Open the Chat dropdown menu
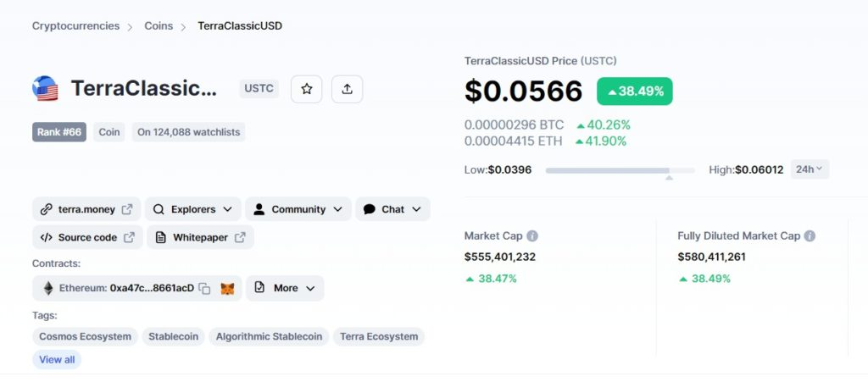Image resolution: width=868 pixels, height=382 pixels. (392, 209)
